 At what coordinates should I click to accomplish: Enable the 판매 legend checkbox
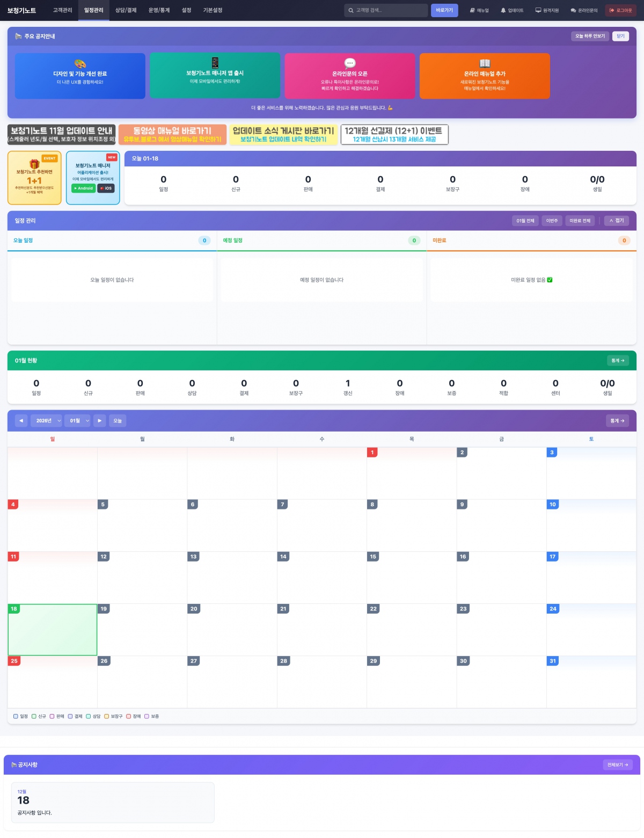52,716
